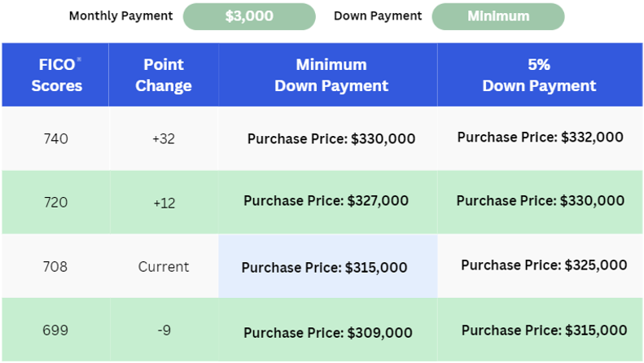Click the 740 FICO score cell
This screenshot has width=644, height=363.
55,138
